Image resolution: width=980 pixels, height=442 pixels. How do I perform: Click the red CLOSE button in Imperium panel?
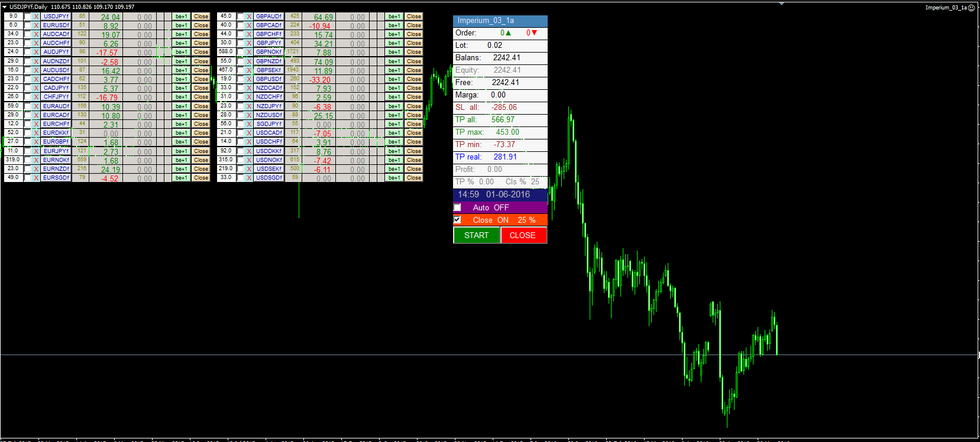[523, 235]
